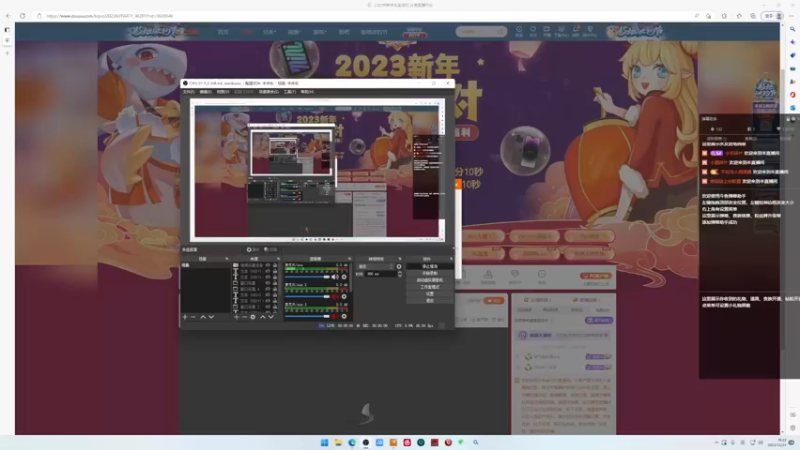Viewport: 800px width, 450px height.
Task: Add a new source with the plus icon in Sources panel
Action: tap(236, 317)
